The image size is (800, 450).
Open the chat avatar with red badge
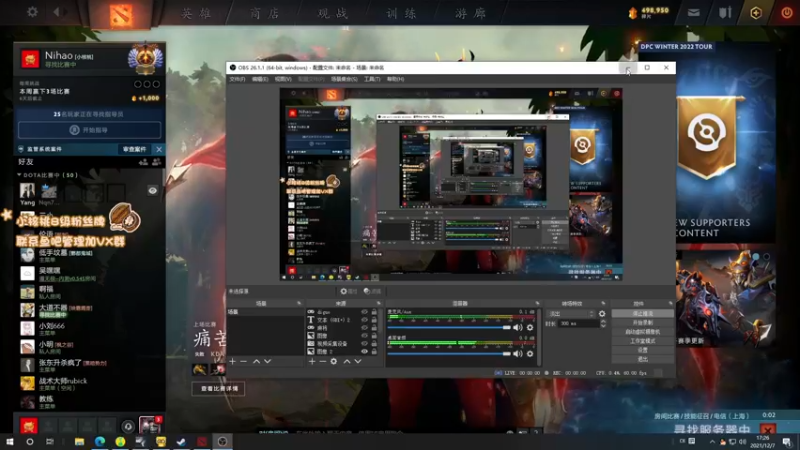point(151,424)
